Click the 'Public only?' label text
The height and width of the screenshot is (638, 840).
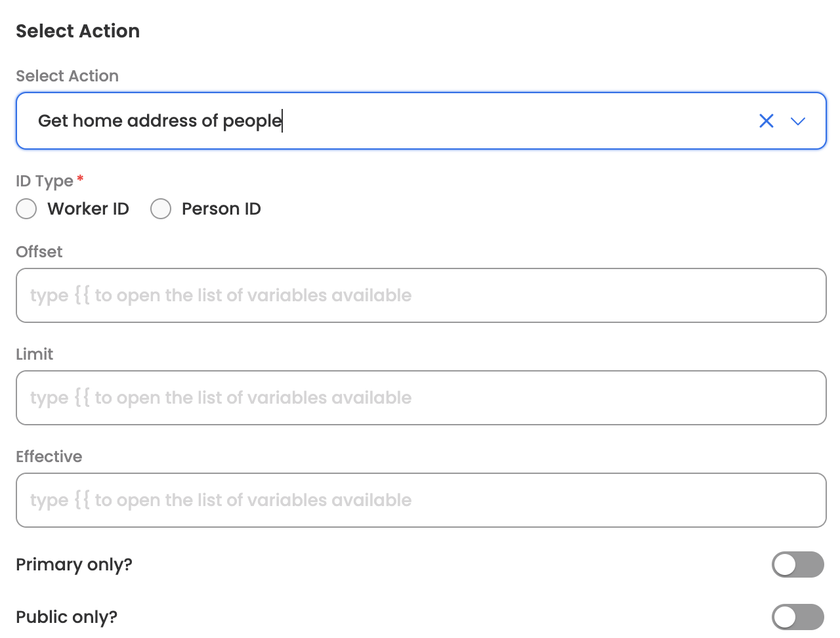tap(66, 617)
